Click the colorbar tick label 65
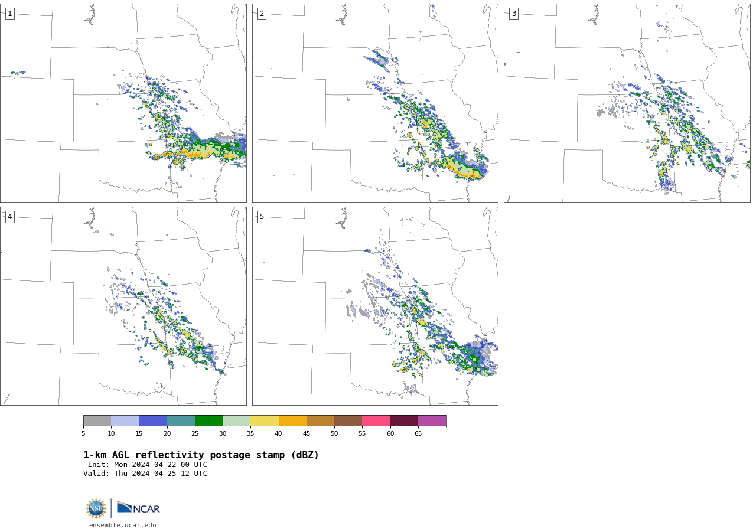The width and height of the screenshot is (756, 532). click(x=418, y=434)
